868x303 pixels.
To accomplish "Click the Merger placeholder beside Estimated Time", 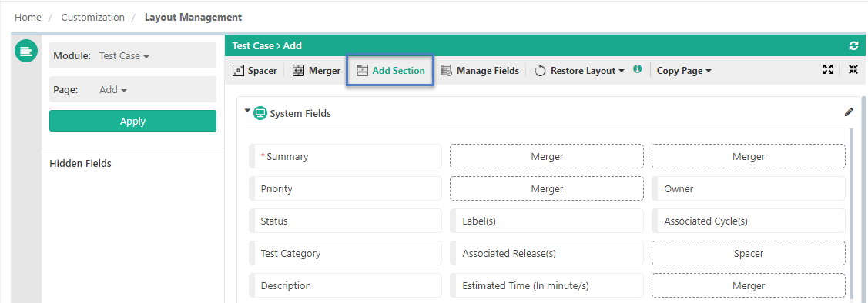I will pos(749,286).
